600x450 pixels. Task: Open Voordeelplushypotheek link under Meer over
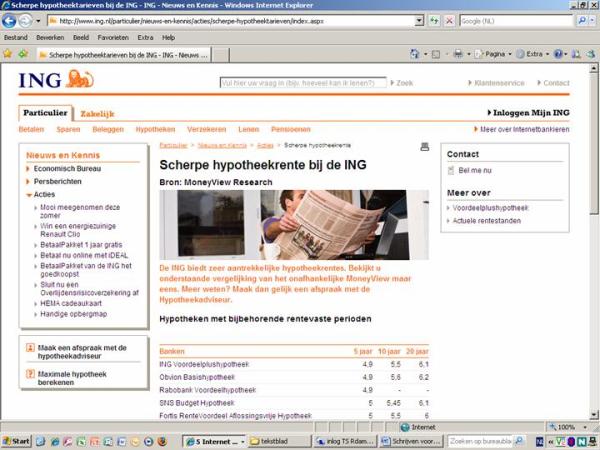coord(490,208)
